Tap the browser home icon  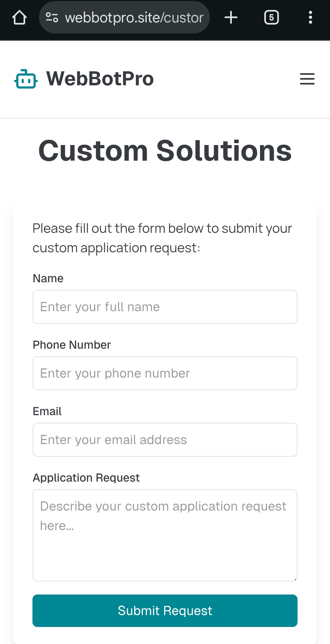[x=19, y=18]
